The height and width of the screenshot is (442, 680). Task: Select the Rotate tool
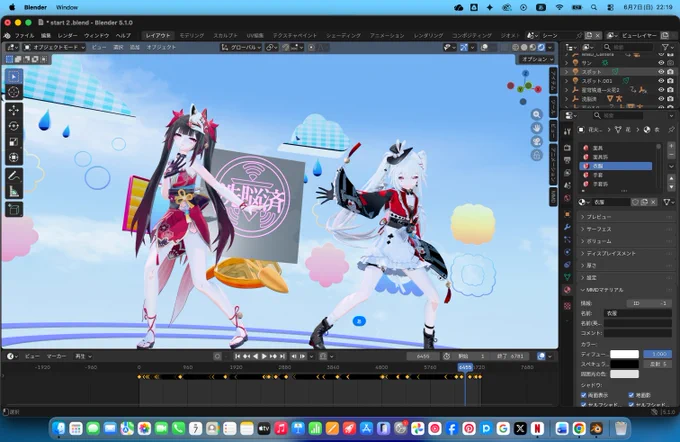coord(14,126)
